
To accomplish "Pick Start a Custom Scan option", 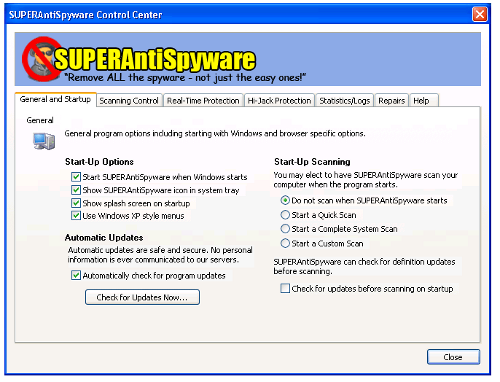I will 285,243.
